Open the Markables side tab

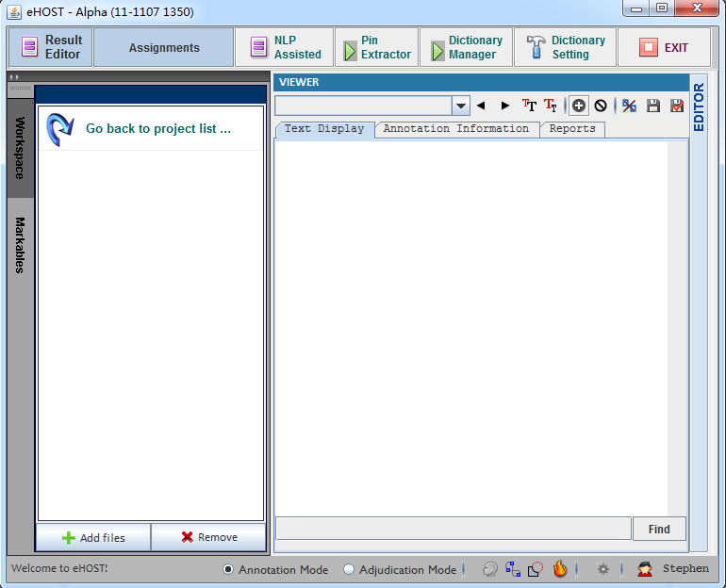(20, 245)
